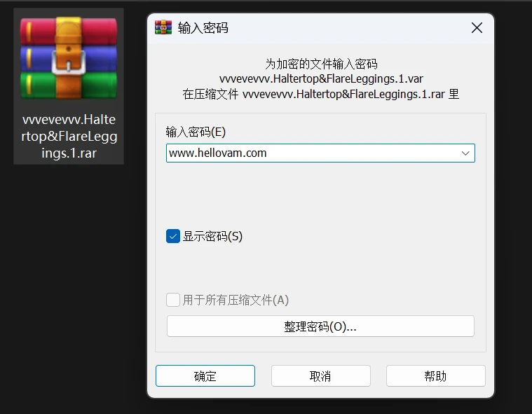Click the 输入密码(E) field label
Screen dimensions: 532x414
[x=196, y=132]
